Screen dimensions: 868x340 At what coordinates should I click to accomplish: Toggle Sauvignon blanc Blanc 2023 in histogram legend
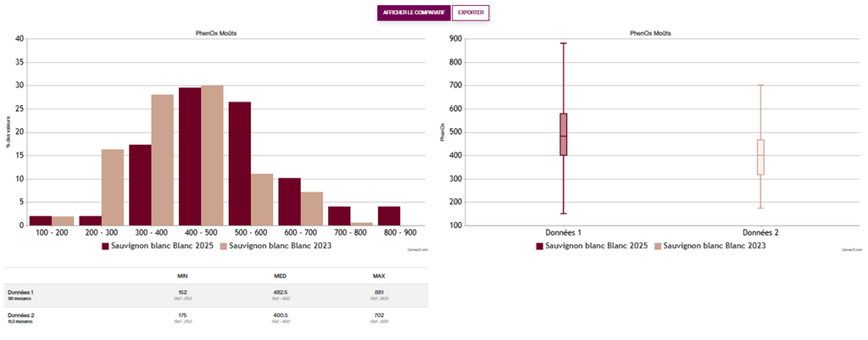click(273, 246)
